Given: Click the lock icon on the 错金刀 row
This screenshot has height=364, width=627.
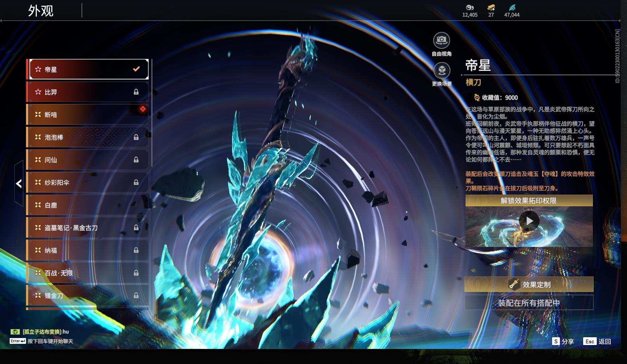Looking at the screenshot, I should [x=136, y=295].
